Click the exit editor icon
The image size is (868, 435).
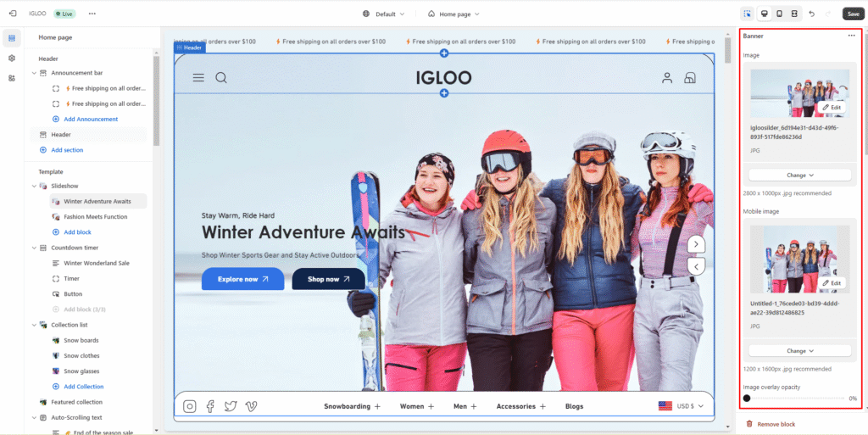[13, 14]
